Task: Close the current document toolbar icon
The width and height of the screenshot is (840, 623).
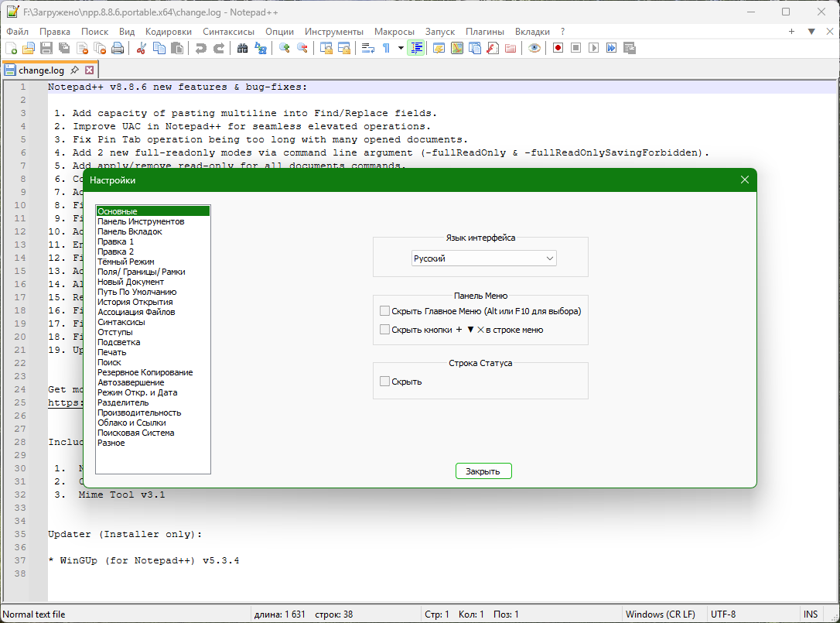Action: (82, 48)
